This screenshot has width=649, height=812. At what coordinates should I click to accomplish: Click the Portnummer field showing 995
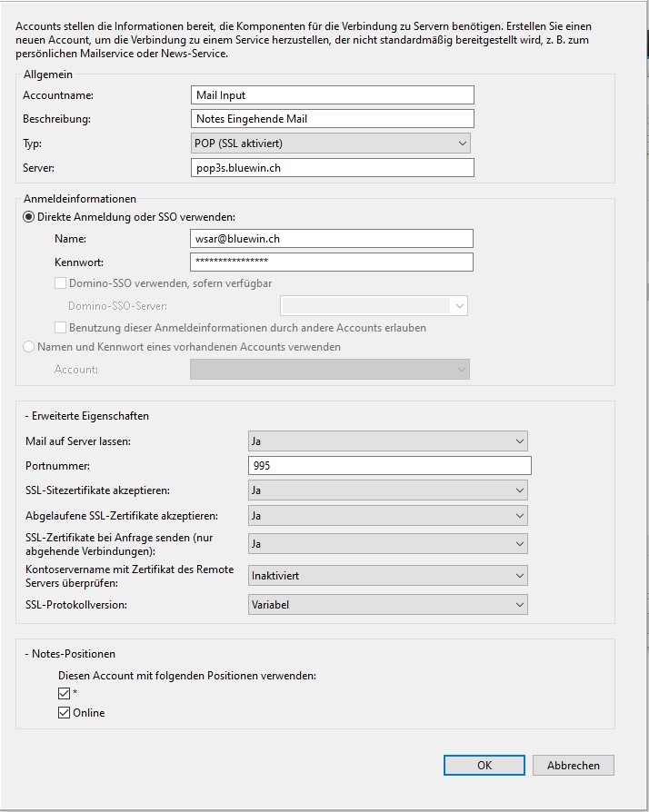[x=389, y=464]
